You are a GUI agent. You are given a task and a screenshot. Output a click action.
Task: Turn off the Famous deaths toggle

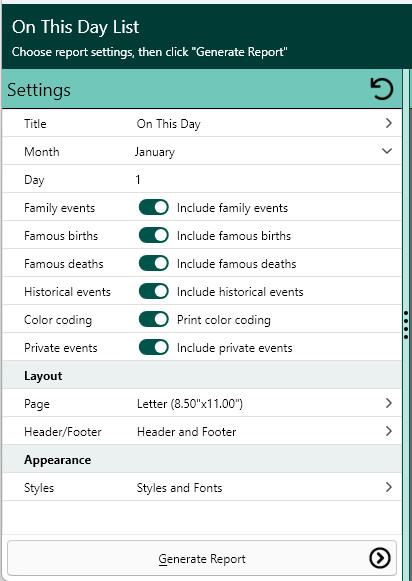pos(154,263)
